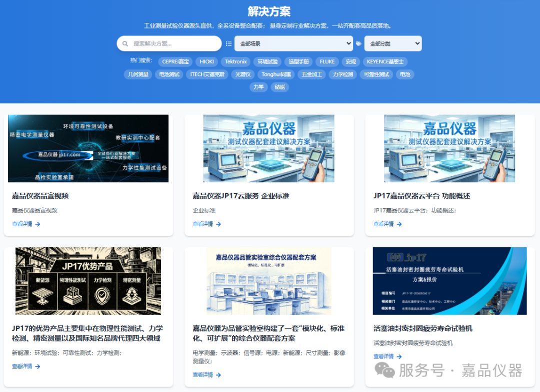Select the Tonghui同惠 tag

tap(276, 74)
